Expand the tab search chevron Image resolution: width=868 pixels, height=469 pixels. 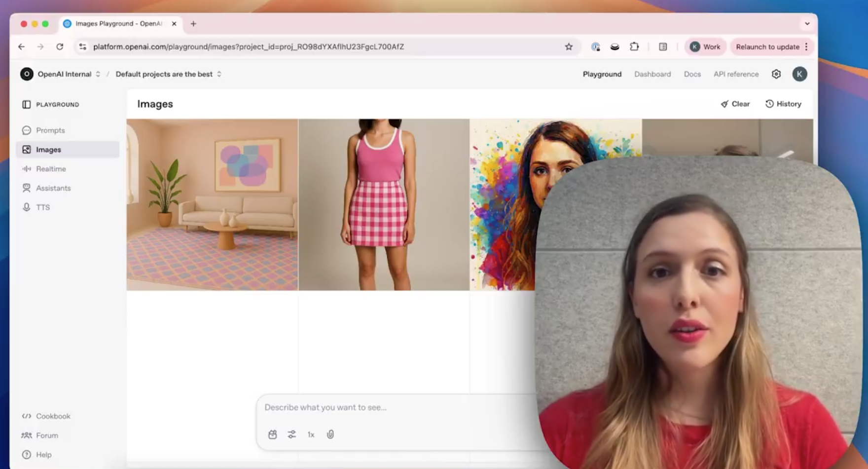coord(807,24)
